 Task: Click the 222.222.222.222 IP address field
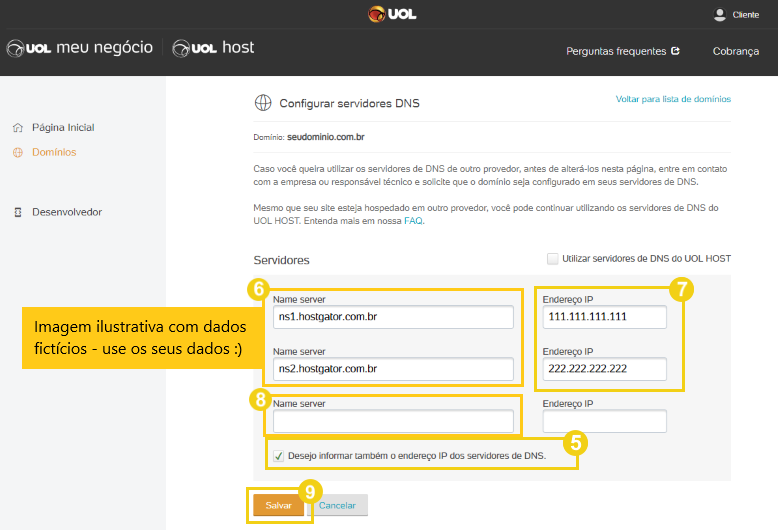tap(604, 369)
